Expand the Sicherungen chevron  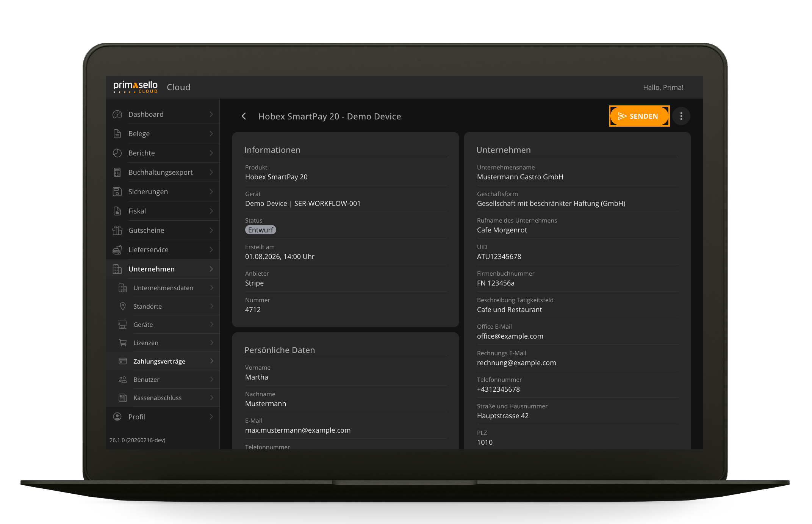pyautogui.click(x=211, y=191)
